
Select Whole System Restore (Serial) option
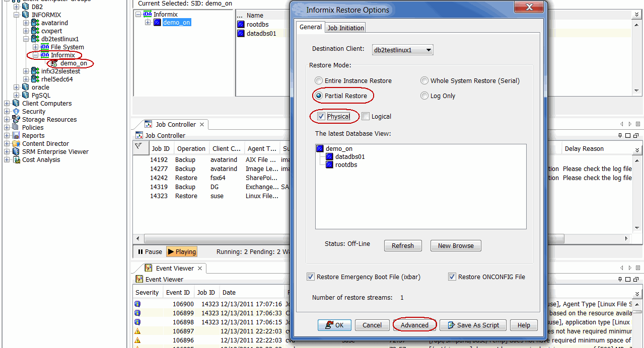pos(424,80)
